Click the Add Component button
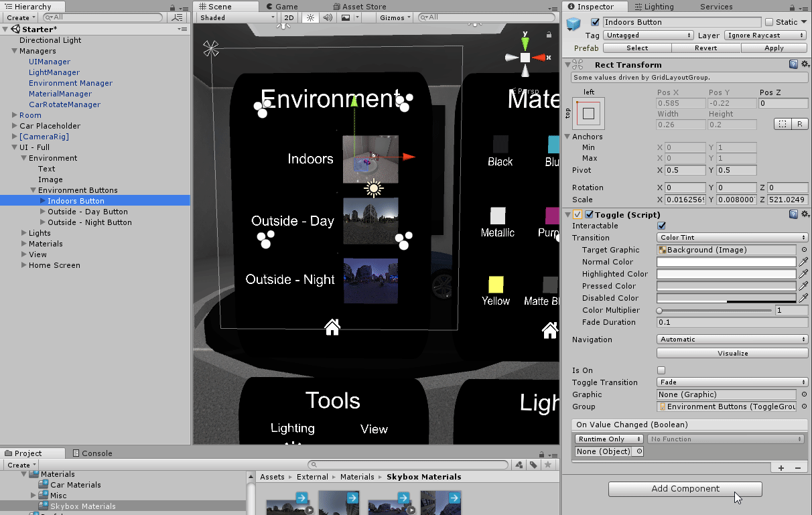 point(685,489)
